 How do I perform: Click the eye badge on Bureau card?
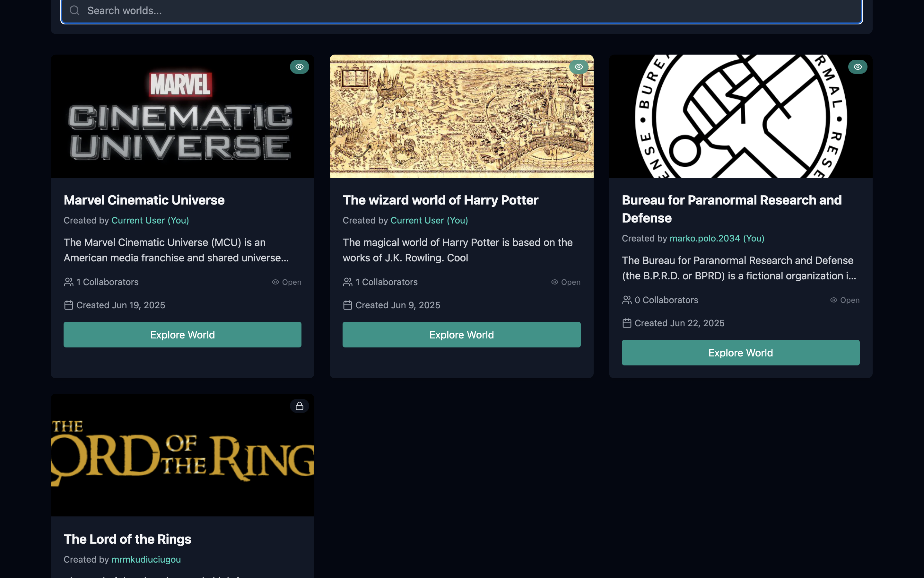pos(858,67)
